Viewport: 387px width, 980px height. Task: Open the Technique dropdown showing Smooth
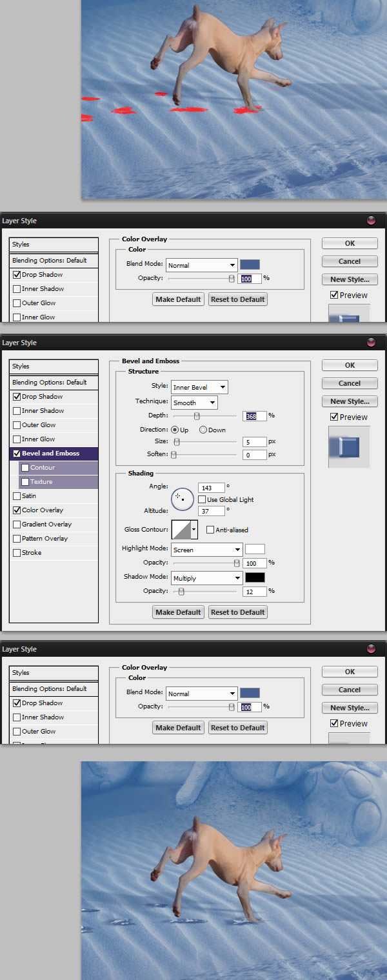[194, 403]
